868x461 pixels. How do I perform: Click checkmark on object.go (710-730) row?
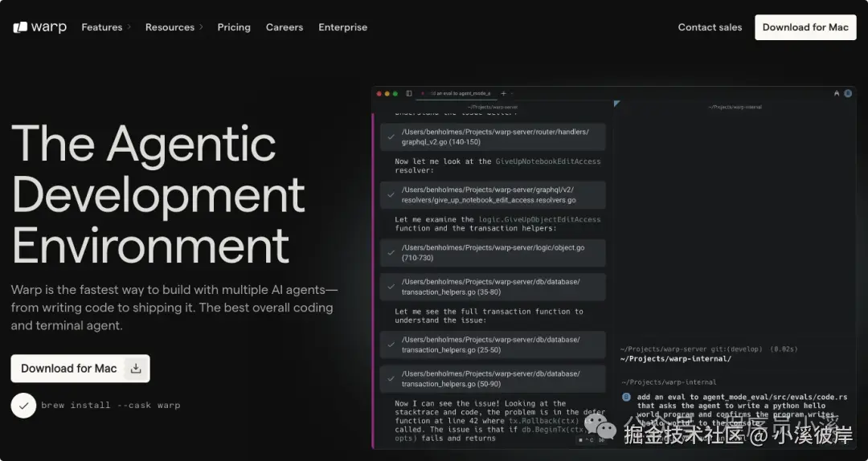pyautogui.click(x=391, y=252)
